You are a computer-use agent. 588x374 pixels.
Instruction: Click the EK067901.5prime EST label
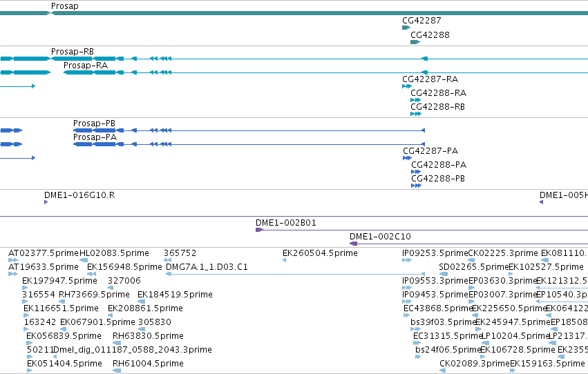click(x=97, y=322)
